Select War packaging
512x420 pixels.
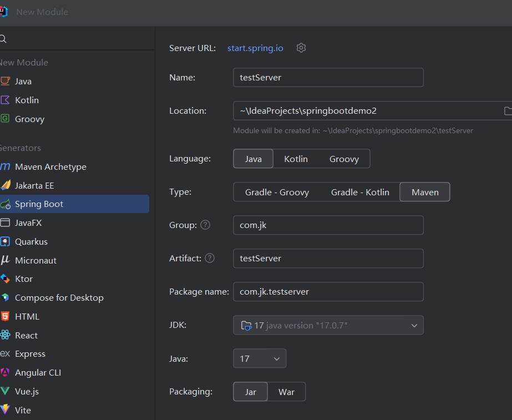(286, 392)
